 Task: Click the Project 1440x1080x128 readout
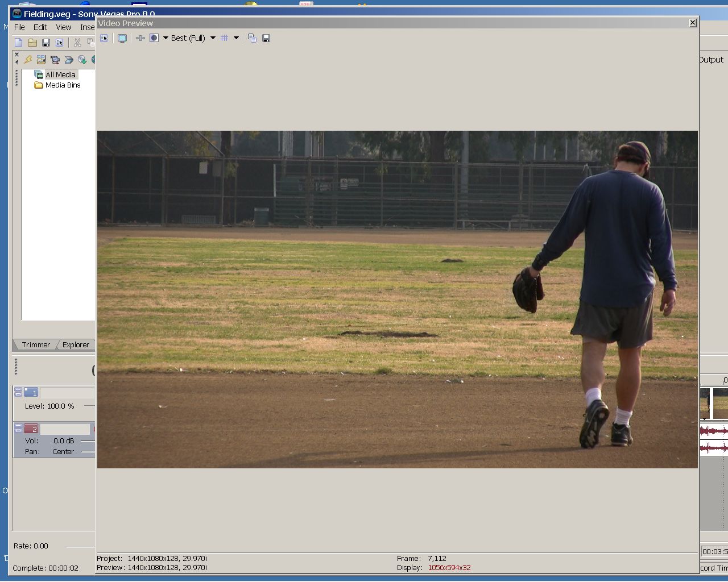152,559
